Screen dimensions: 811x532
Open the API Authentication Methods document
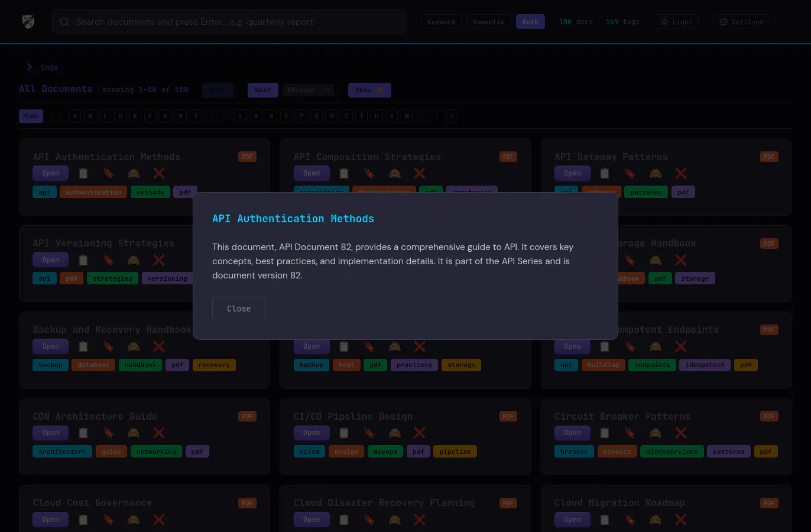pyautogui.click(x=51, y=173)
